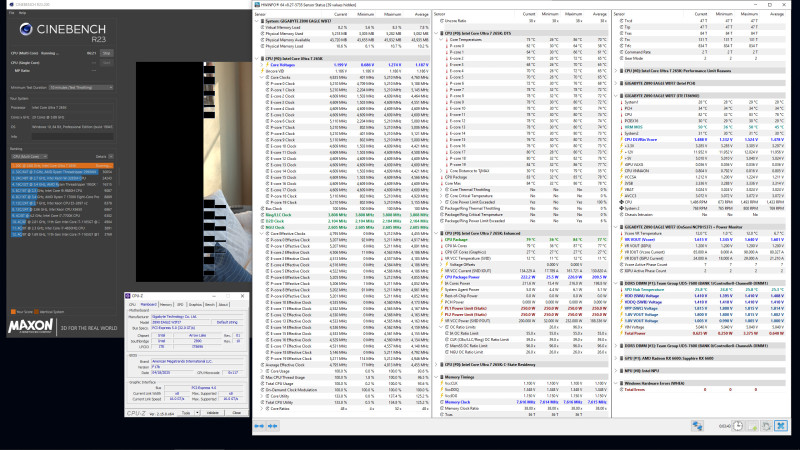Expand the Core Distance to TjMAX row
The height and width of the screenshot is (450, 800).
(x=442, y=171)
